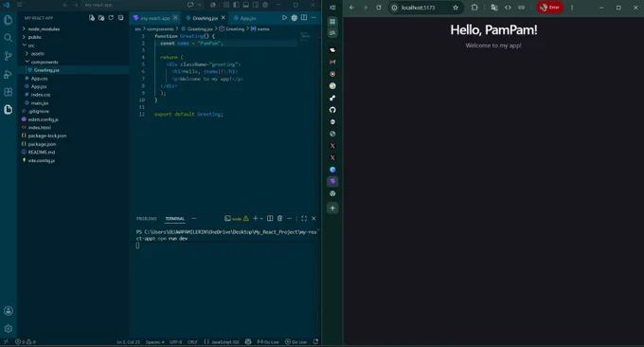The height and width of the screenshot is (347, 644).
Task: Split the terminal panel
Action: 270,218
